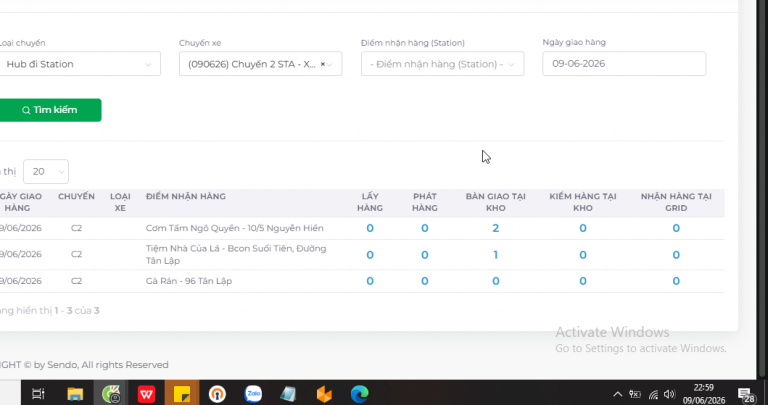
Task: Open Bàn giao tại kho count 2 for Cơm Tấm
Action: tap(496, 228)
